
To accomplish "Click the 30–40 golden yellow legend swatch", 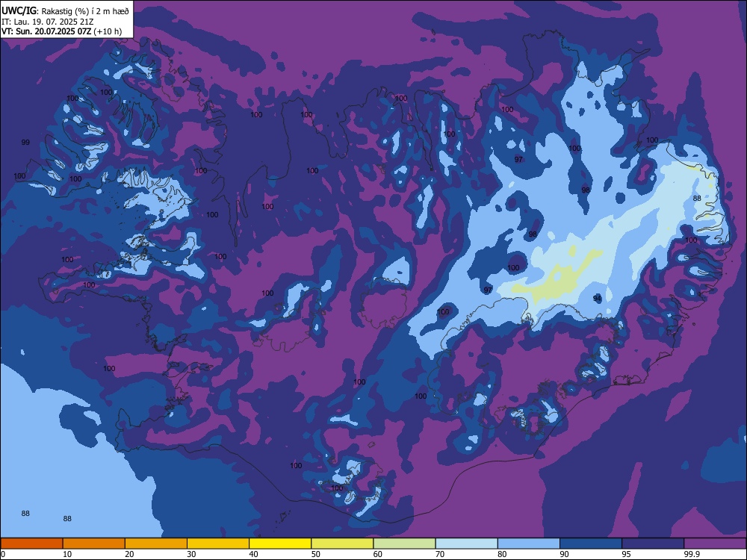I will tap(218, 544).
